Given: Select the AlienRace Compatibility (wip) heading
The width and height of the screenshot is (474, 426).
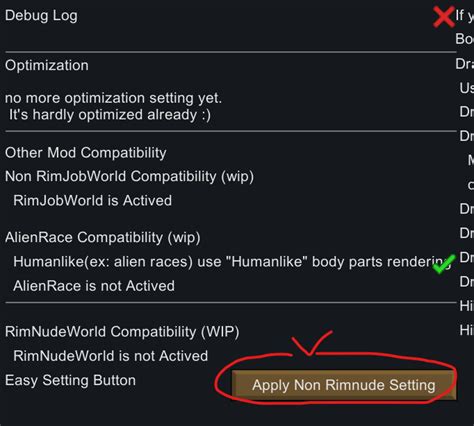Looking at the screenshot, I should (x=103, y=237).
